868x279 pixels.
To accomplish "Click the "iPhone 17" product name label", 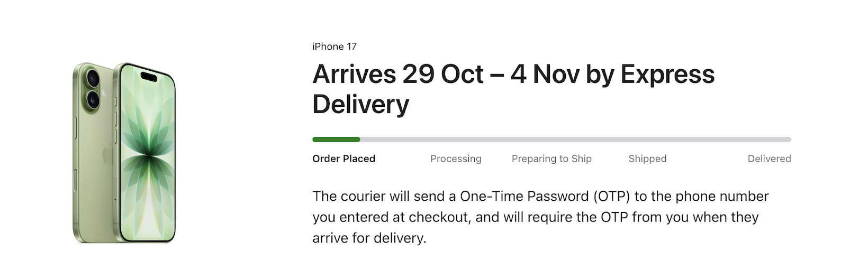I will point(334,46).
